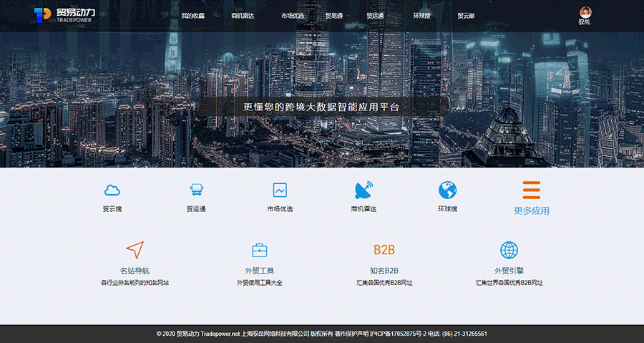Select 贸运通 in the top navigation
Screen dimensions: 644x343
(375, 16)
